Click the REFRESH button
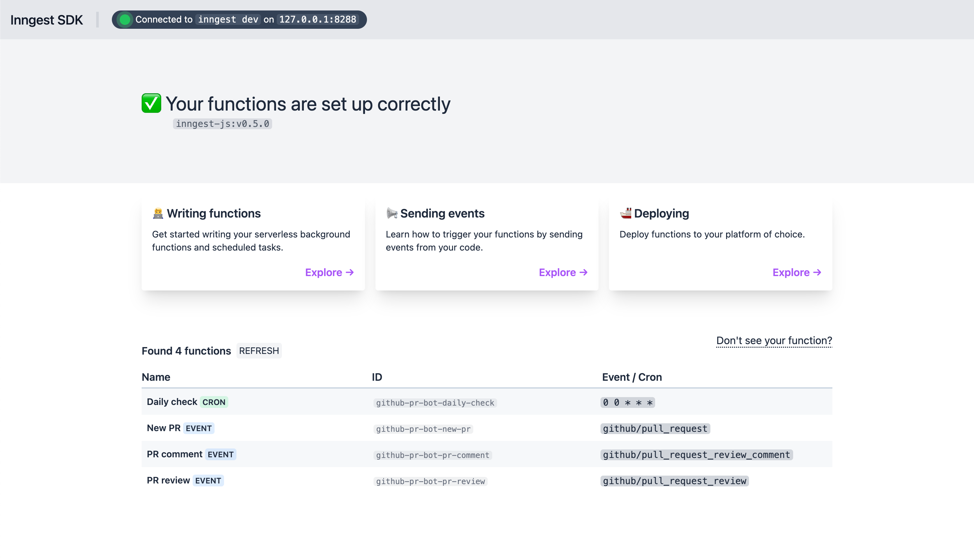 point(259,351)
